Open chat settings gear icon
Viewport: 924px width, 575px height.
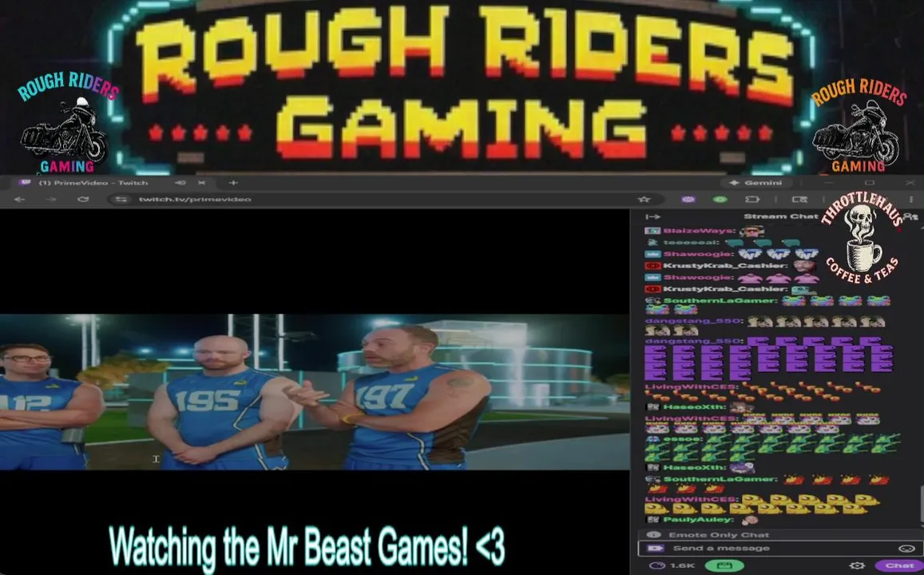(x=857, y=565)
